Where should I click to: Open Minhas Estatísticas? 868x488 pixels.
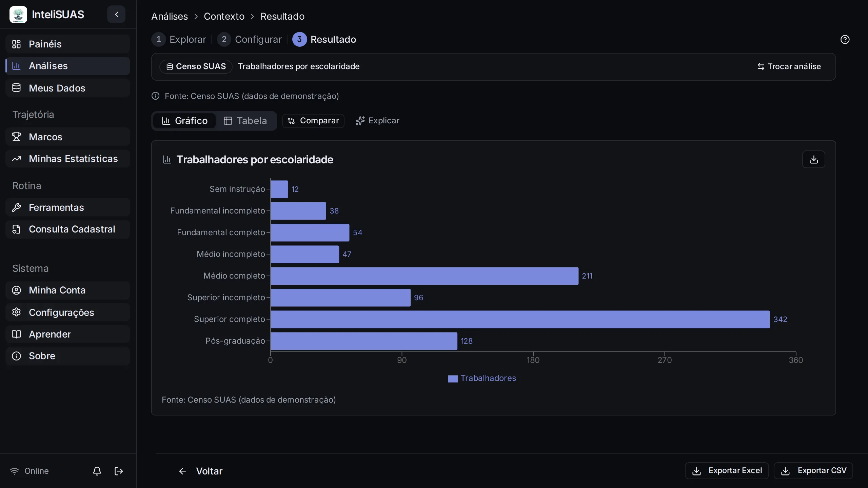point(68,159)
